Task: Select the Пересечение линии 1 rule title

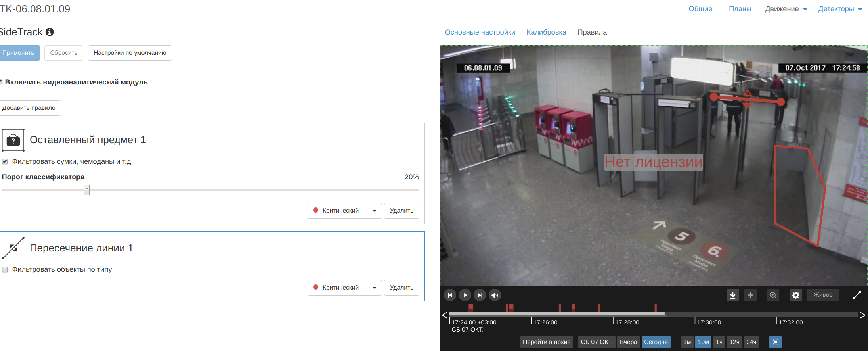Action: [82, 248]
